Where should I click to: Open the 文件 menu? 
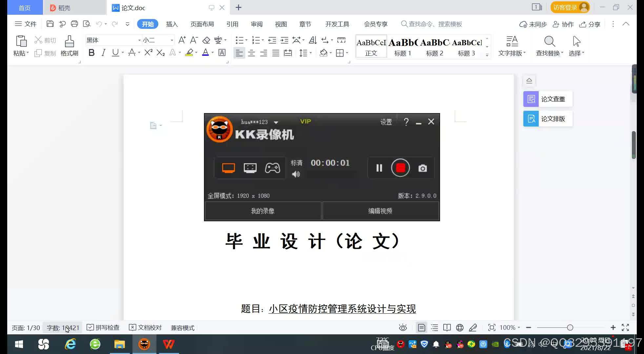[26, 24]
